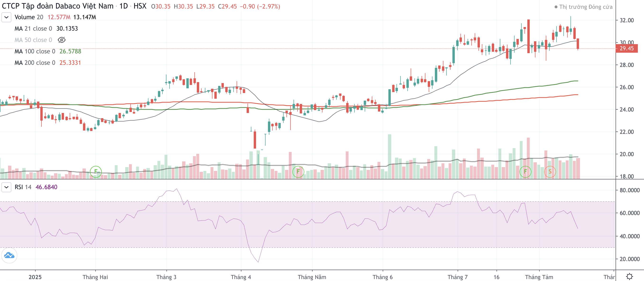The height and width of the screenshot is (281, 644).
Task: Open the late July F event marker
Action: coord(525,172)
